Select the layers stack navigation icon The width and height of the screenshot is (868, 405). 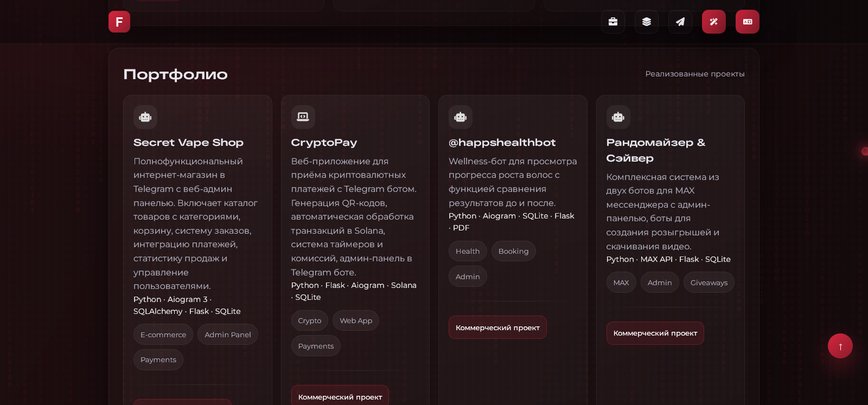click(x=647, y=22)
